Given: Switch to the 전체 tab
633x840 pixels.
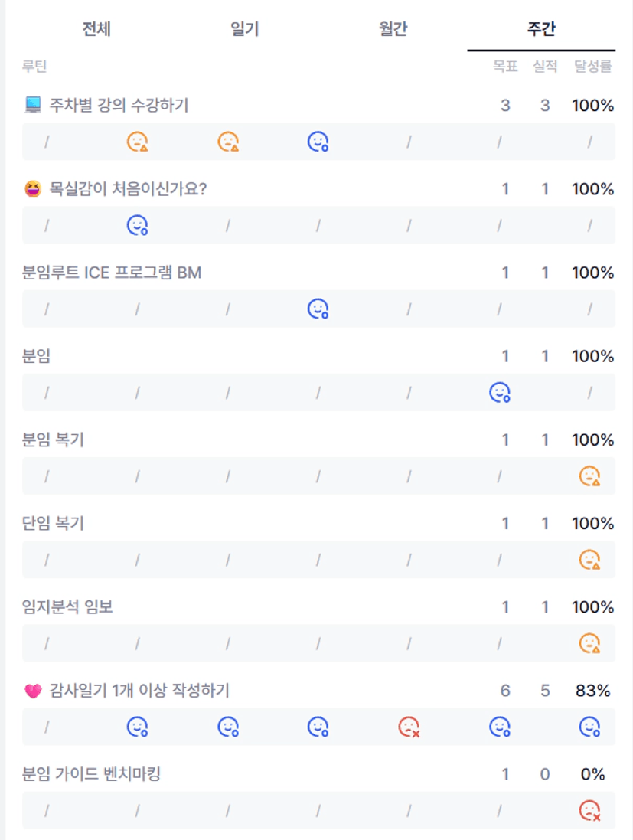Looking at the screenshot, I should click(x=96, y=30).
